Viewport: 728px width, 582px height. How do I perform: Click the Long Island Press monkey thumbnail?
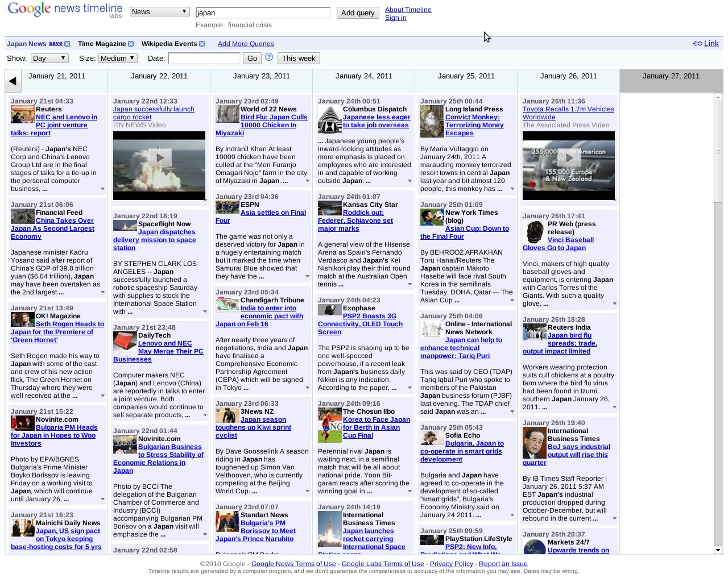click(432, 122)
